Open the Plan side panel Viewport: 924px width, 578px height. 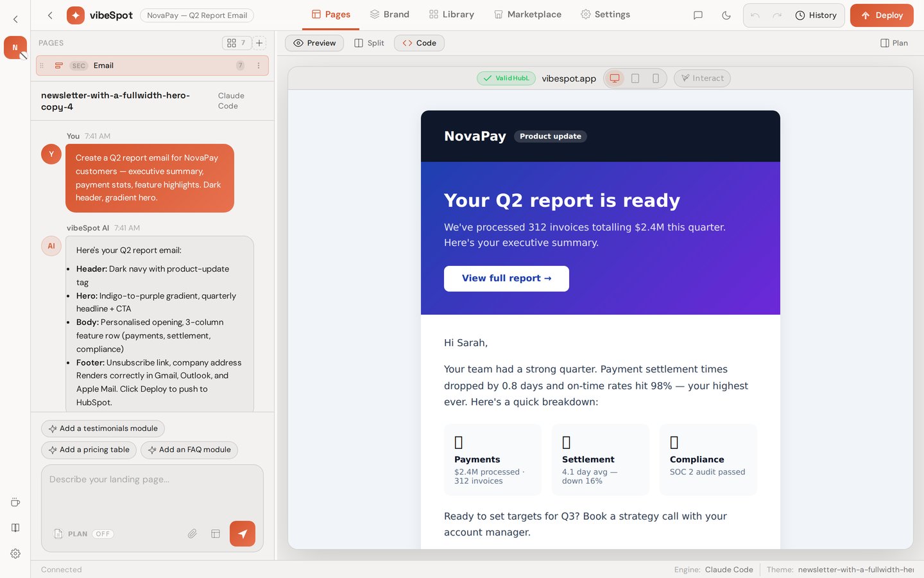(x=894, y=43)
